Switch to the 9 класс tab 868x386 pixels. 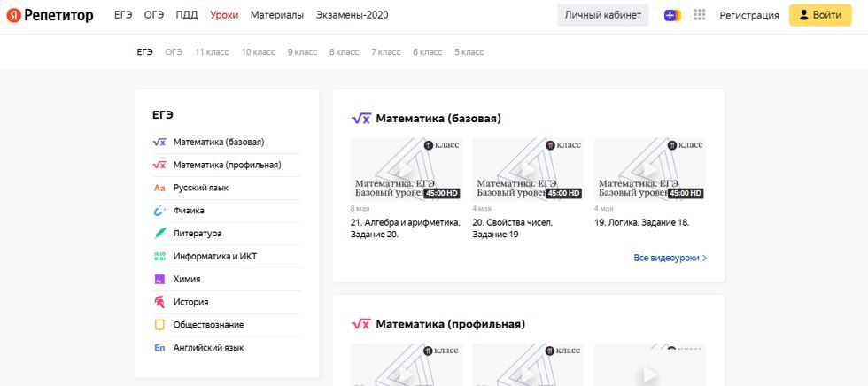pyautogui.click(x=302, y=52)
